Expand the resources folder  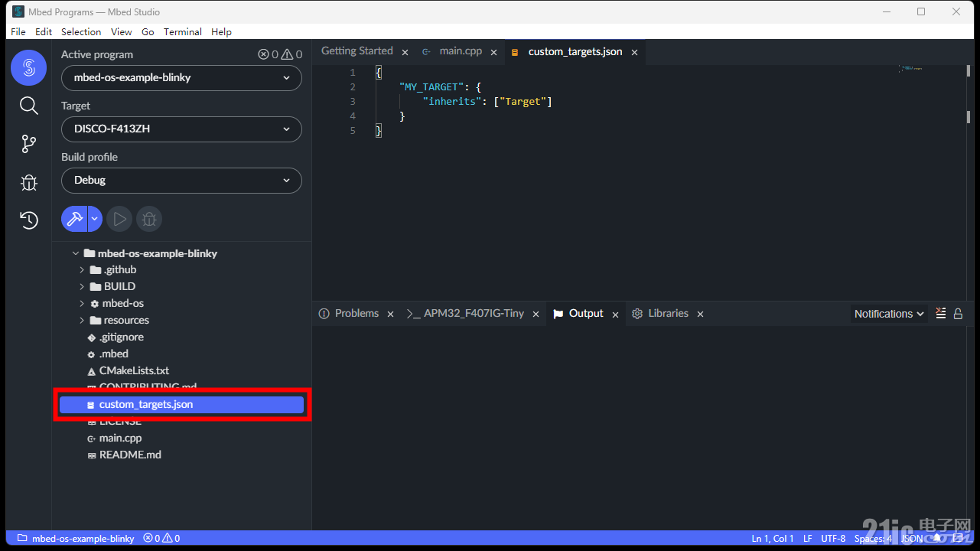82,320
